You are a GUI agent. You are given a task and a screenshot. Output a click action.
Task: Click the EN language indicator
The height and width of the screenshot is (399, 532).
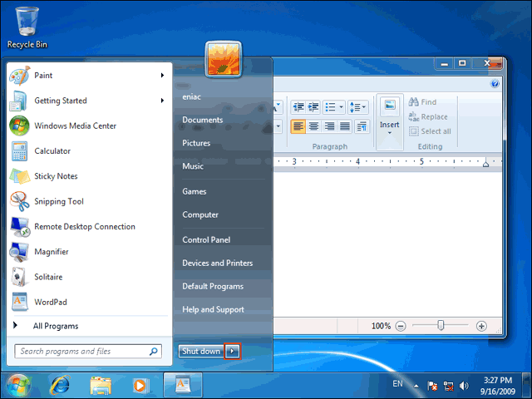(397, 384)
